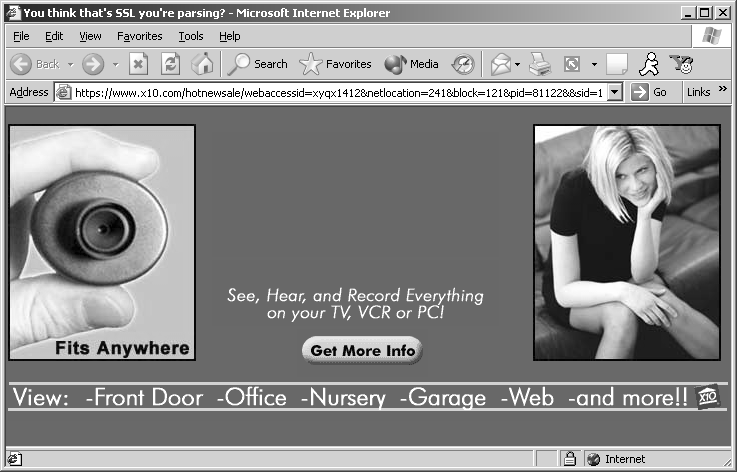737x472 pixels.
Task: Click the Get More Info button
Action: 362,350
